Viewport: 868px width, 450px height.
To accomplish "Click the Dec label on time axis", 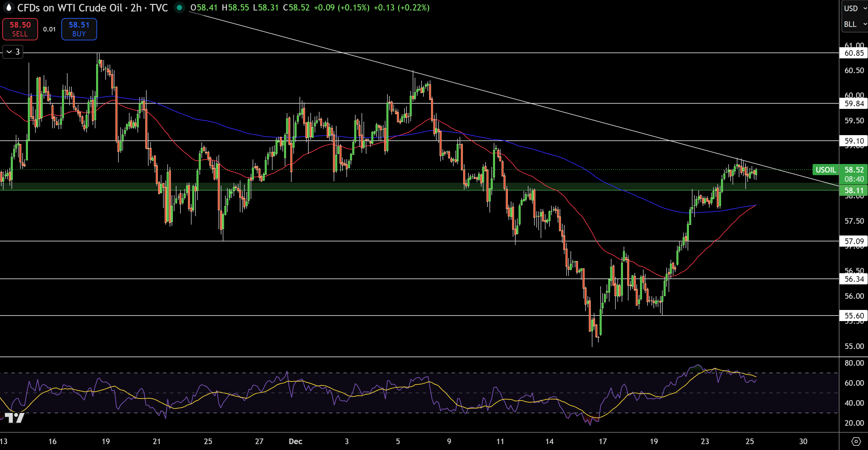I will point(296,441).
